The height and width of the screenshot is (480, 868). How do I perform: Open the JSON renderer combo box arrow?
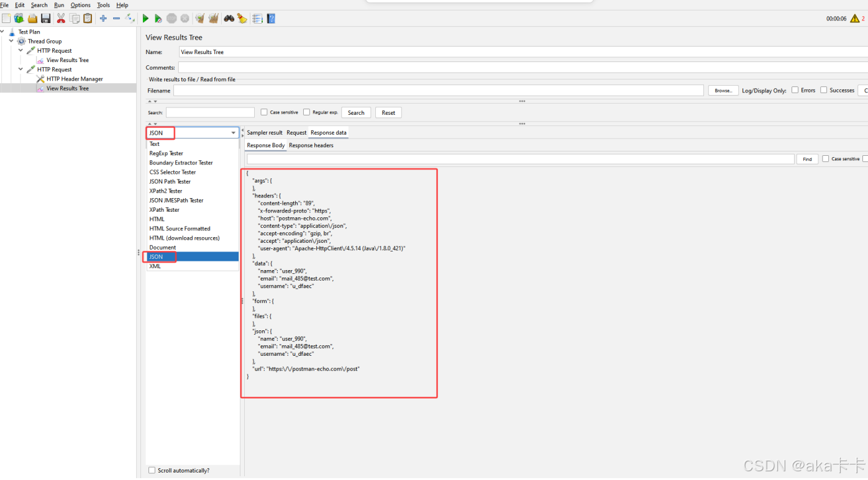(x=234, y=133)
